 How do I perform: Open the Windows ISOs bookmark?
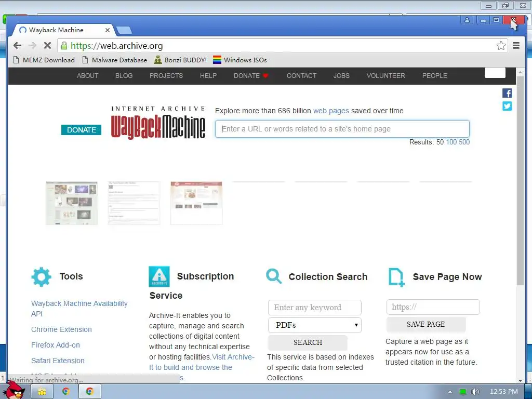pos(240,60)
